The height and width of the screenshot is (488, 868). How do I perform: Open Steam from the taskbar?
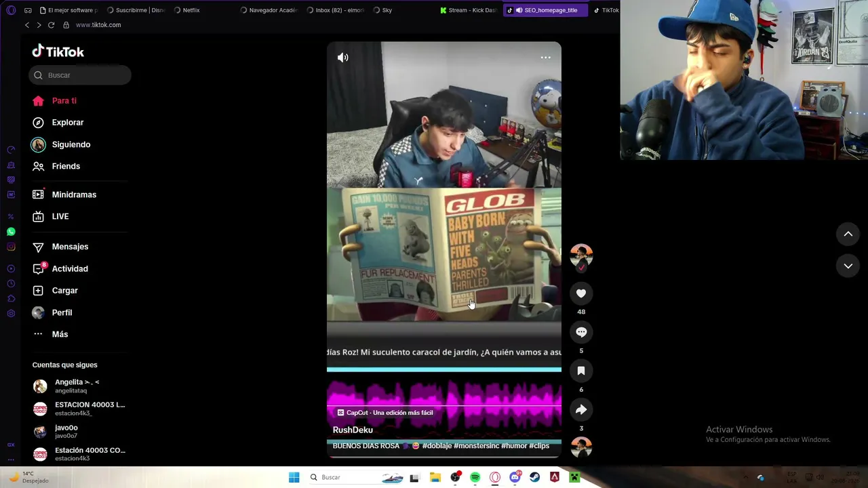[534, 477]
